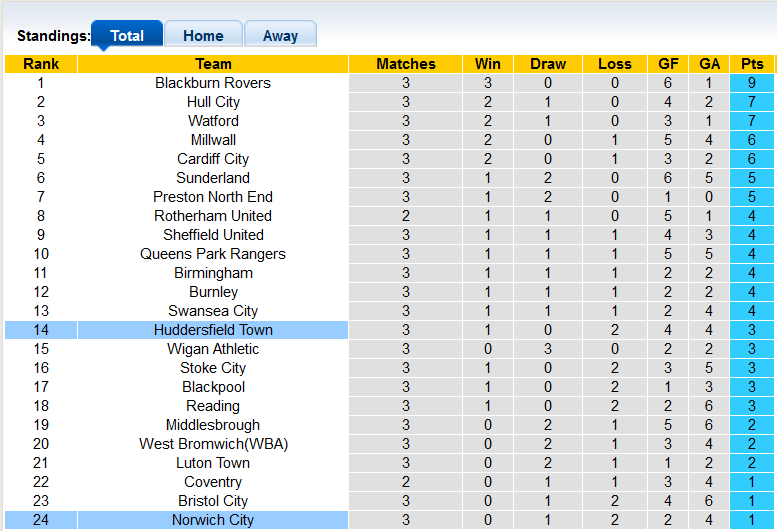Open West Bromwich(WBA) team page

pos(213,444)
